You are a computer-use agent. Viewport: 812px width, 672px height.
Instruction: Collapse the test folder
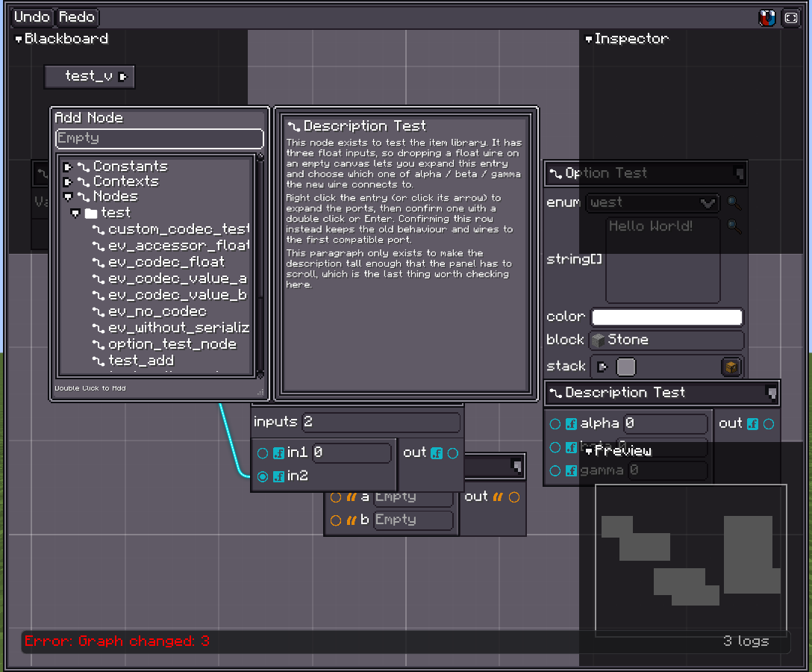tap(75, 213)
